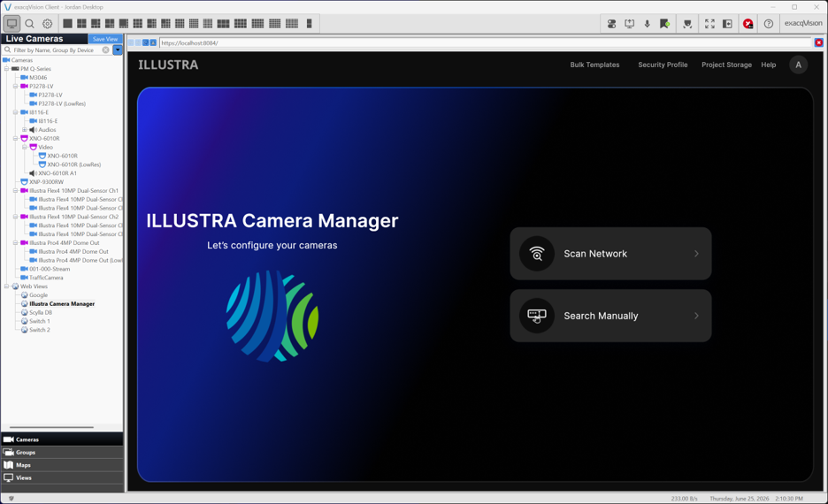Clear the camera filter field
The width and height of the screenshot is (828, 504).
[105, 50]
